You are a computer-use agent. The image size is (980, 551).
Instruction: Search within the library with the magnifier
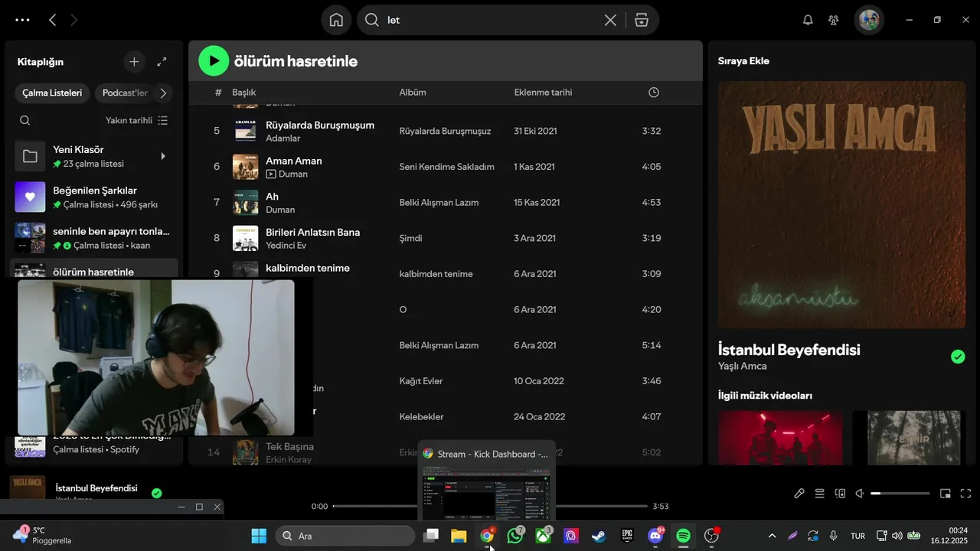point(25,120)
